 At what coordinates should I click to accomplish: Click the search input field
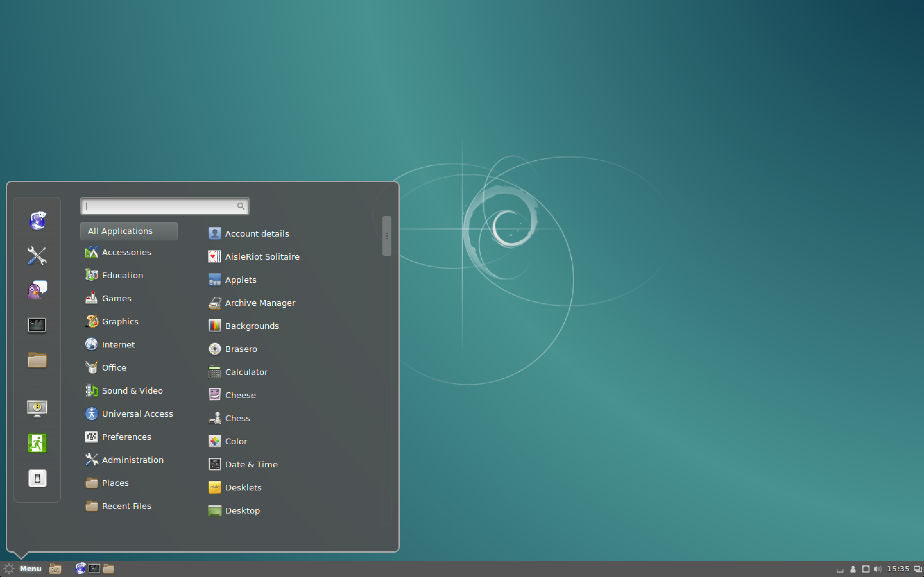164,206
